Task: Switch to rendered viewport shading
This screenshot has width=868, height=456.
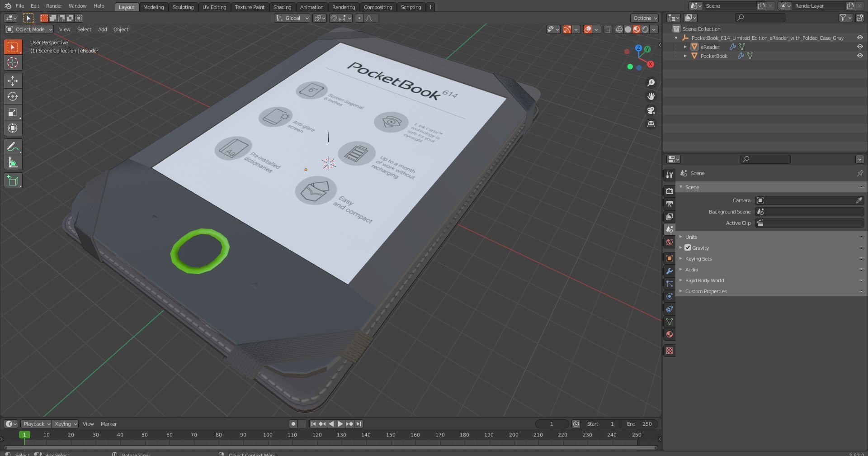Action: [x=645, y=29]
